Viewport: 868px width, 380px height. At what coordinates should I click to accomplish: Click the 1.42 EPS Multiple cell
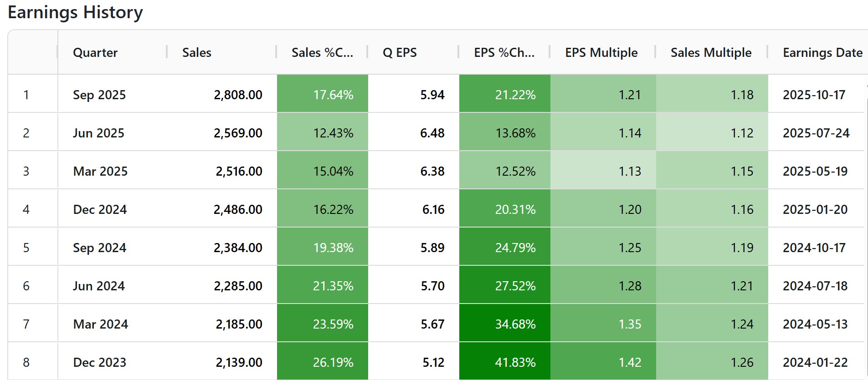[x=630, y=362]
